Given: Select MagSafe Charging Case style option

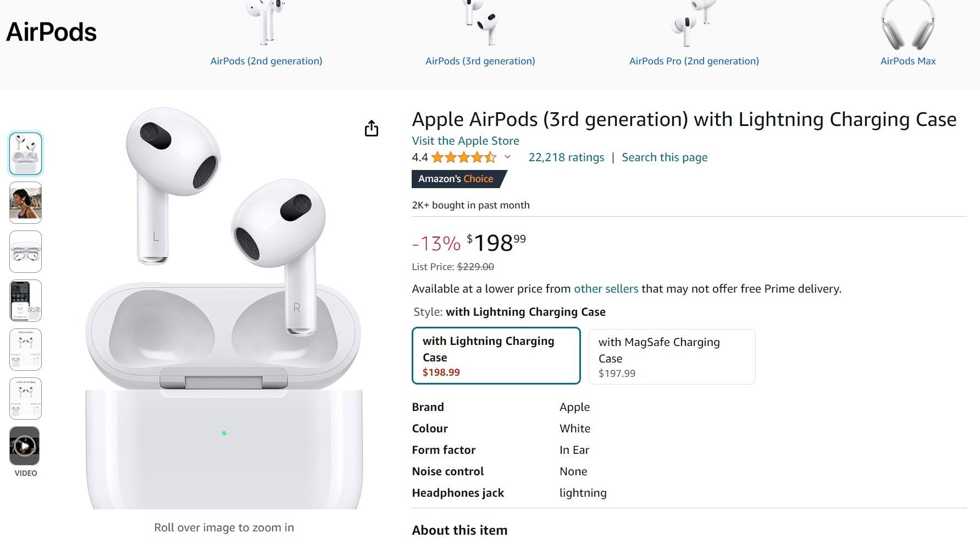Looking at the screenshot, I should point(672,356).
